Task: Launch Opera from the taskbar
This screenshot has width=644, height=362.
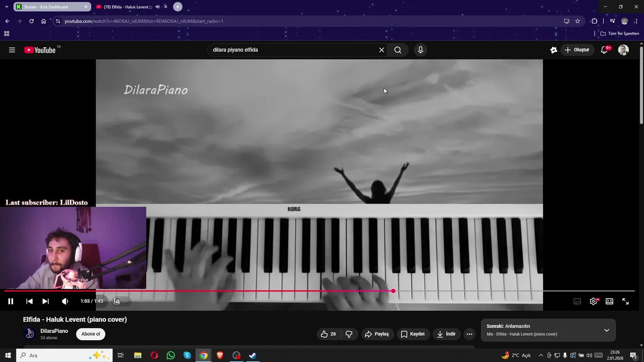Action: coord(154,355)
